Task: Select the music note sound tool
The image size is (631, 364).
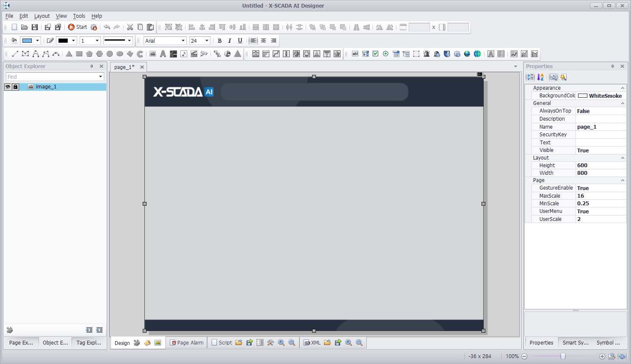Action: pos(184,54)
